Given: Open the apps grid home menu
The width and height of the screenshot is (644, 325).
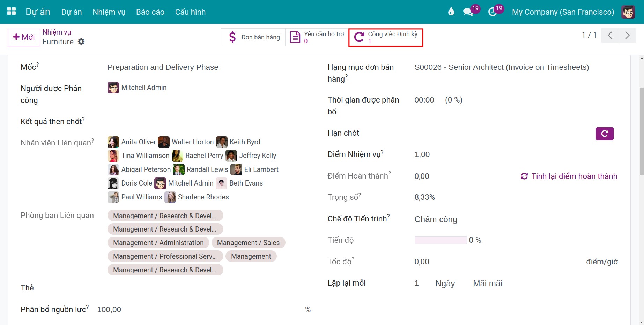Looking at the screenshot, I should pos(12,12).
